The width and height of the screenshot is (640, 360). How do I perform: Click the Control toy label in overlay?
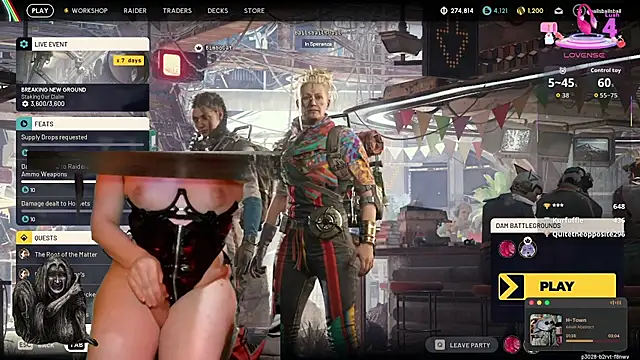coord(606,71)
